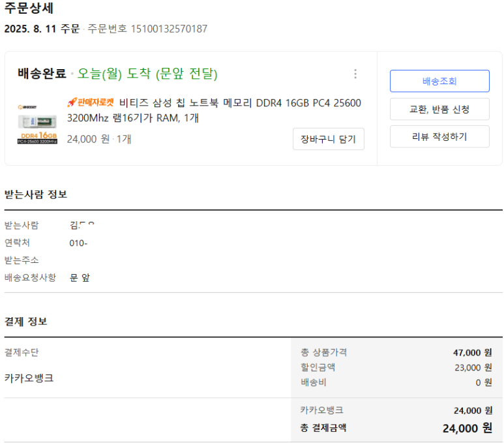
Task: Add item with 장바구니 담기 button
Action: [328, 139]
